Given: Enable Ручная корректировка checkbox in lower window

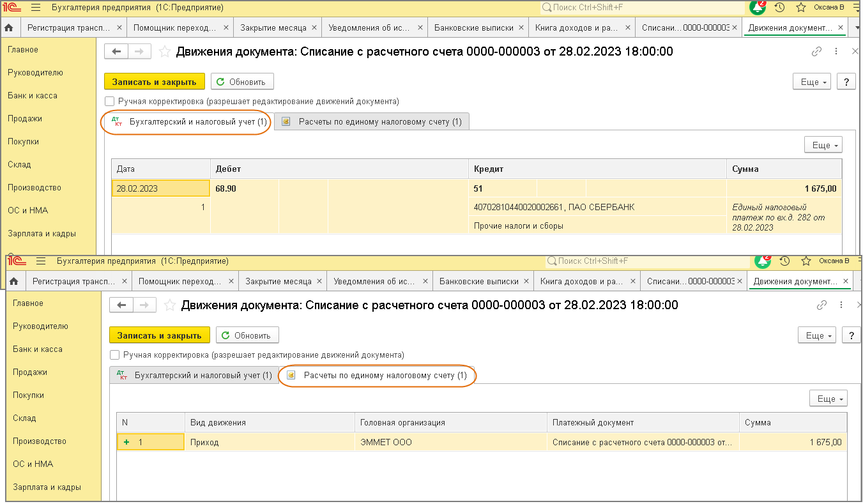Looking at the screenshot, I should point(115,355).
